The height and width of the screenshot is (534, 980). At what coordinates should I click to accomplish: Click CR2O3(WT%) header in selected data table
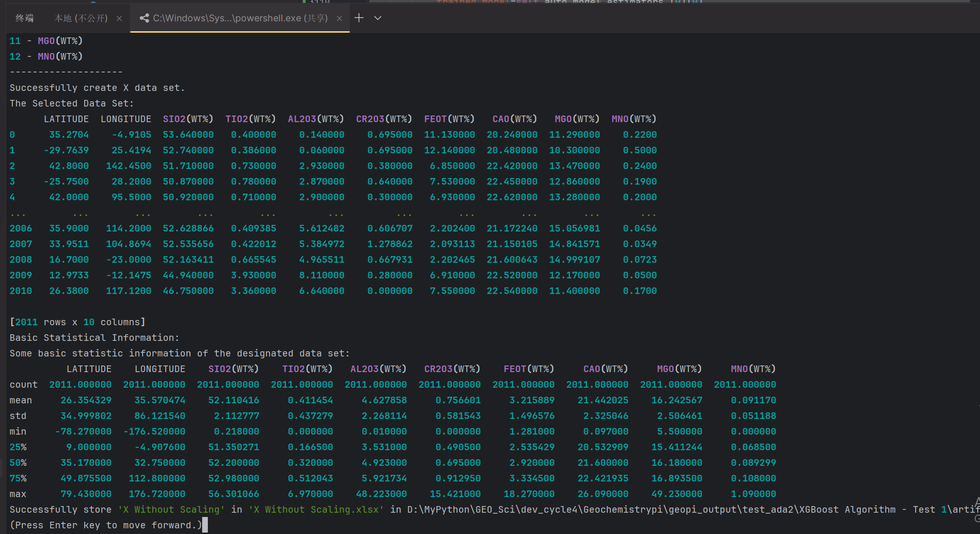click(384, 119)
